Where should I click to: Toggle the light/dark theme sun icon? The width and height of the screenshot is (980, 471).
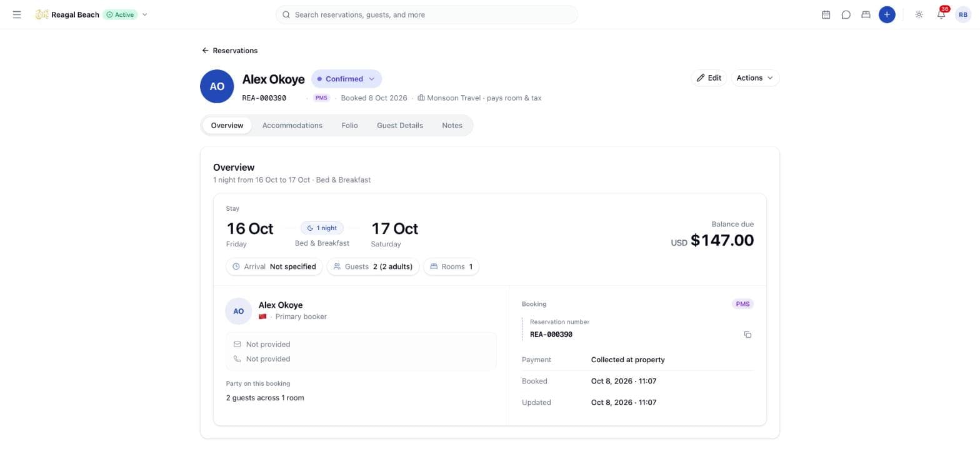(919, 14)
